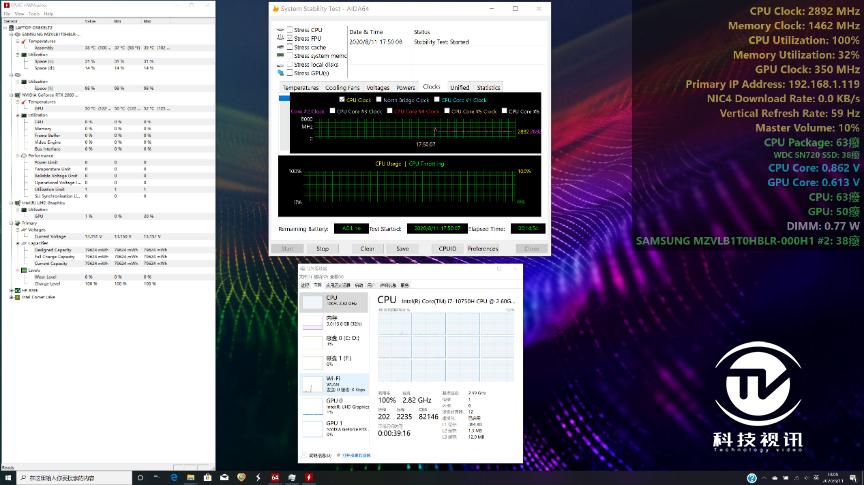The height and width of the screenshot is (485, 864).
Task: Collapse Primary battery node in HWMonitor
Action: pyautogui.click(x=11, y=223)
